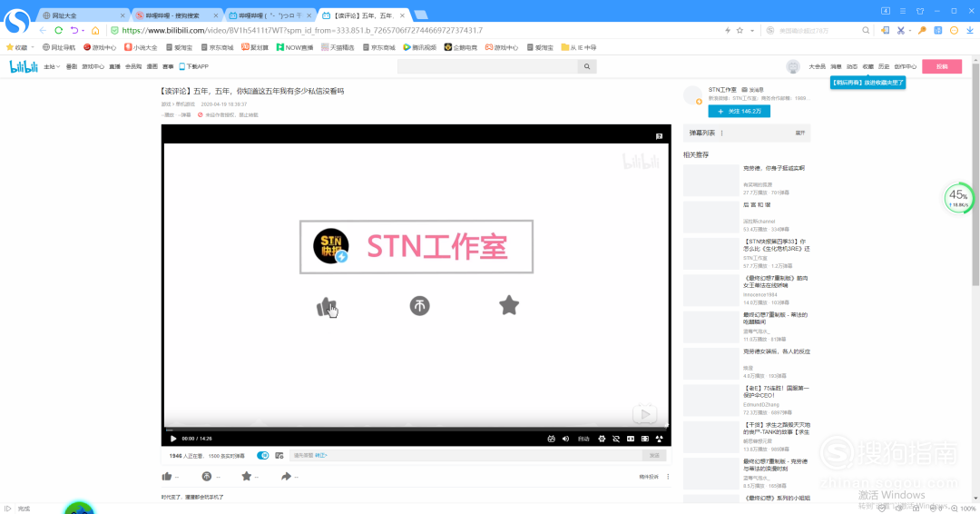Go to the browser home page icon
Viewport: 980px width, 514px height.
pyautogui.click(x=95, y=30)
